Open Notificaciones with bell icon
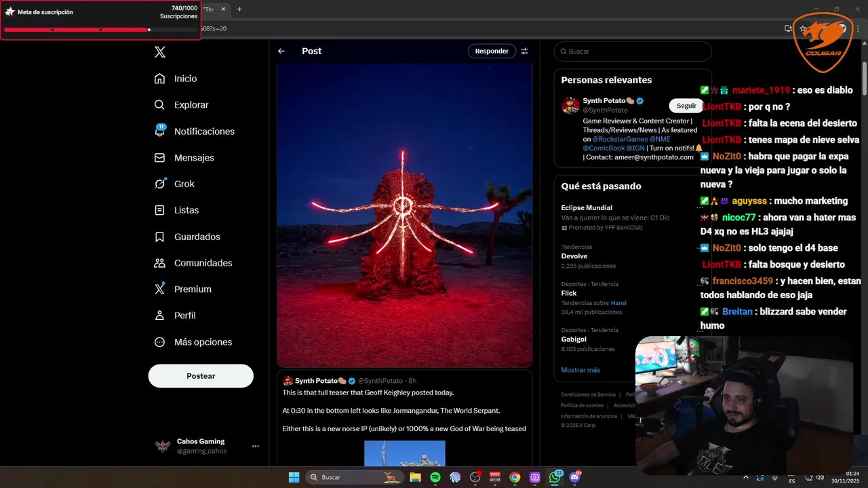The width and height of the screenshot is (868, 488). [x=194, y=131]
